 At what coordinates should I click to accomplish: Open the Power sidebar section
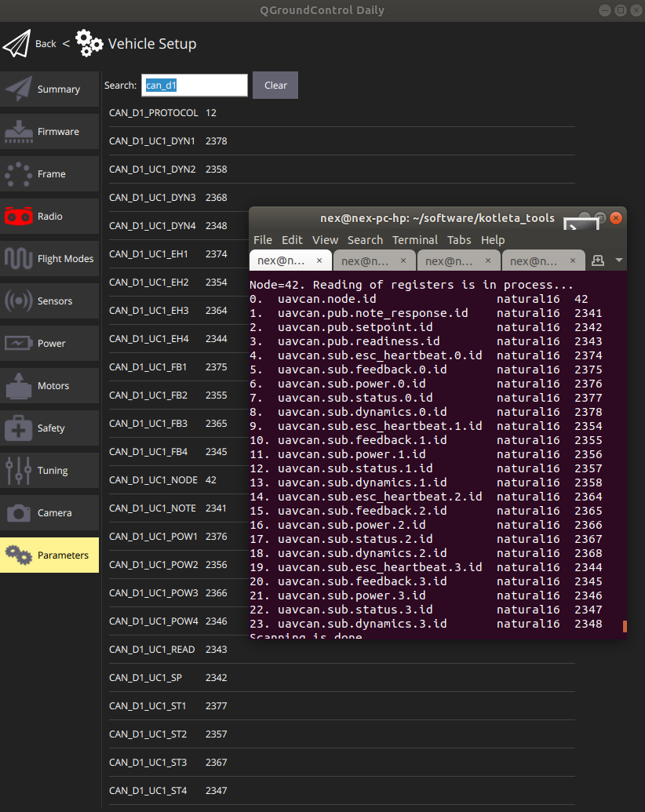pos(49,344)
